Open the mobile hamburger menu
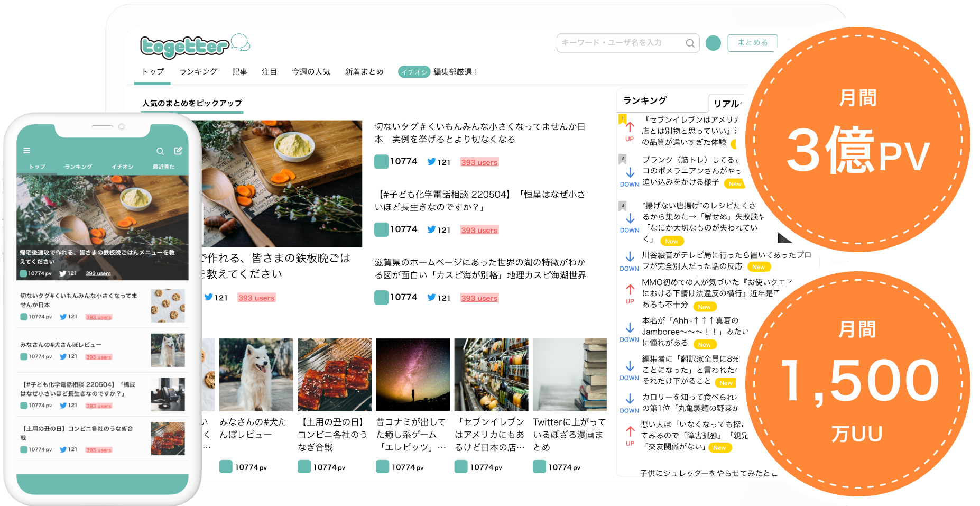Image resolution: width=980 pixels, height=506 pixels. point(26,151)
